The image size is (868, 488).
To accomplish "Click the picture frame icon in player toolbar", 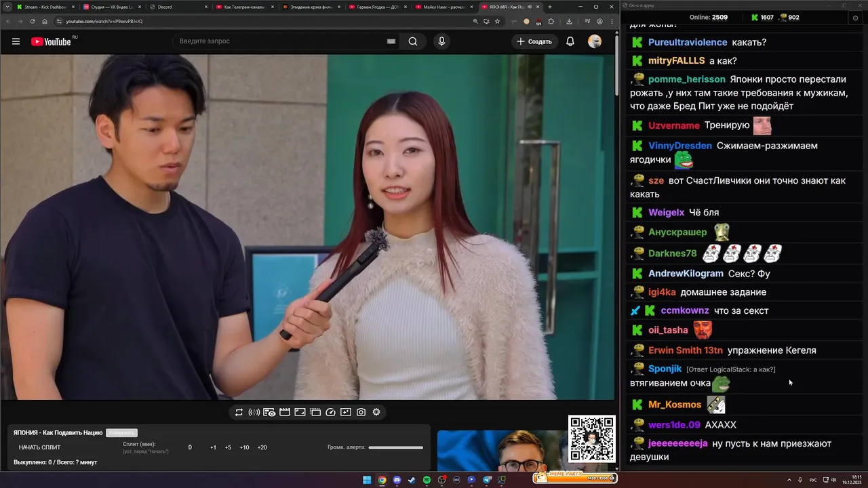I will [300, 412].
